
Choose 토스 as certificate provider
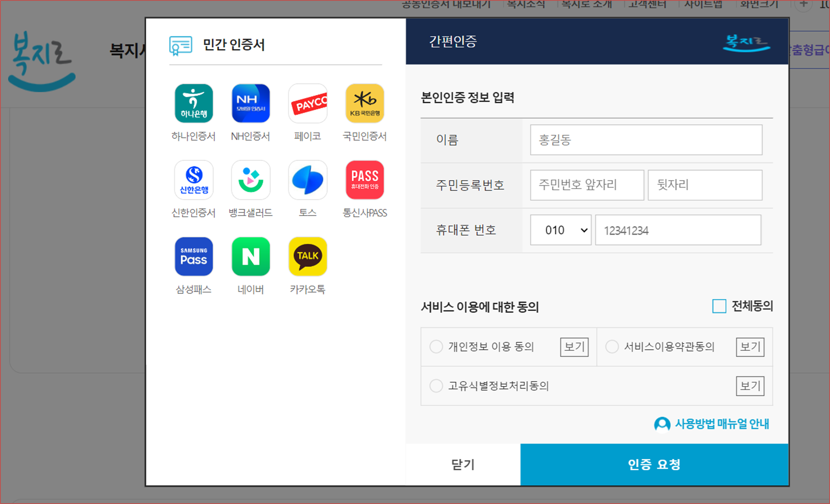pos(308,180)
